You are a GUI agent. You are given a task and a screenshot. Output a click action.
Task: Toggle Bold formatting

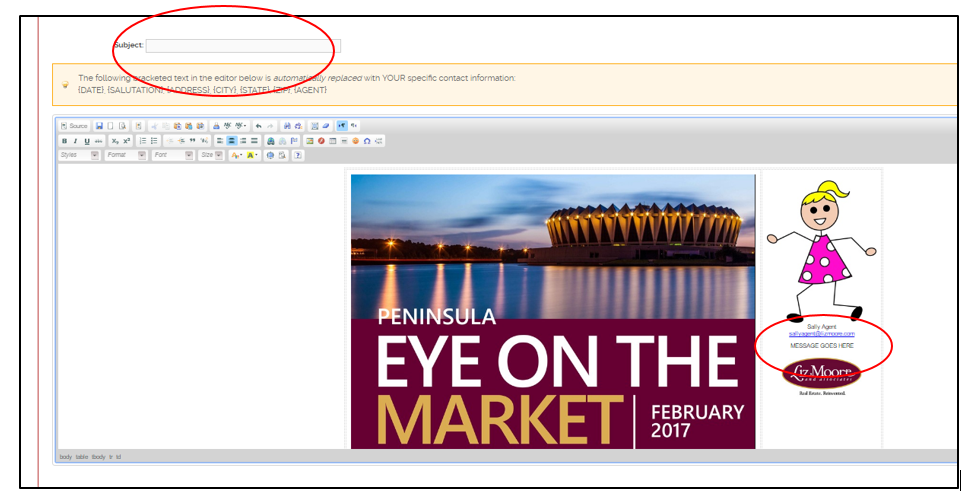tap(65, 141)
